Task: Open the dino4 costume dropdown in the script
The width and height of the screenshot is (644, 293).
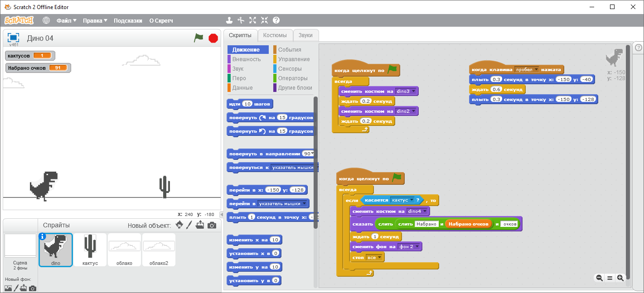Action: coord(418,211)
